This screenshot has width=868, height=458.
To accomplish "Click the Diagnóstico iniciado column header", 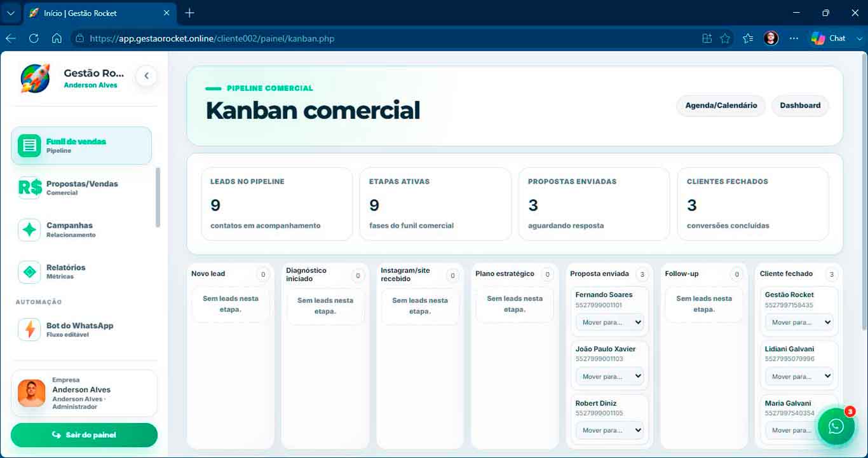I will (x=306, y=275).
